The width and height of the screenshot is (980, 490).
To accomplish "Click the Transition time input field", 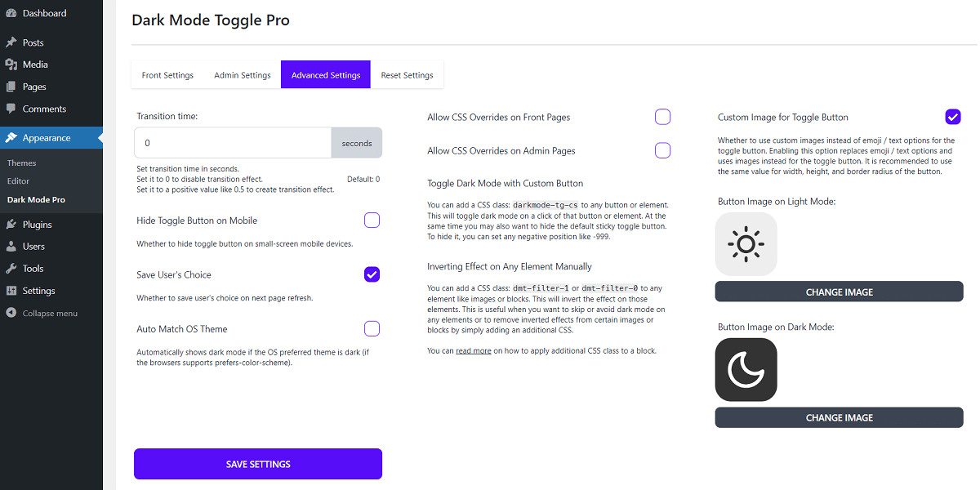I will click(x=233, y=143).
